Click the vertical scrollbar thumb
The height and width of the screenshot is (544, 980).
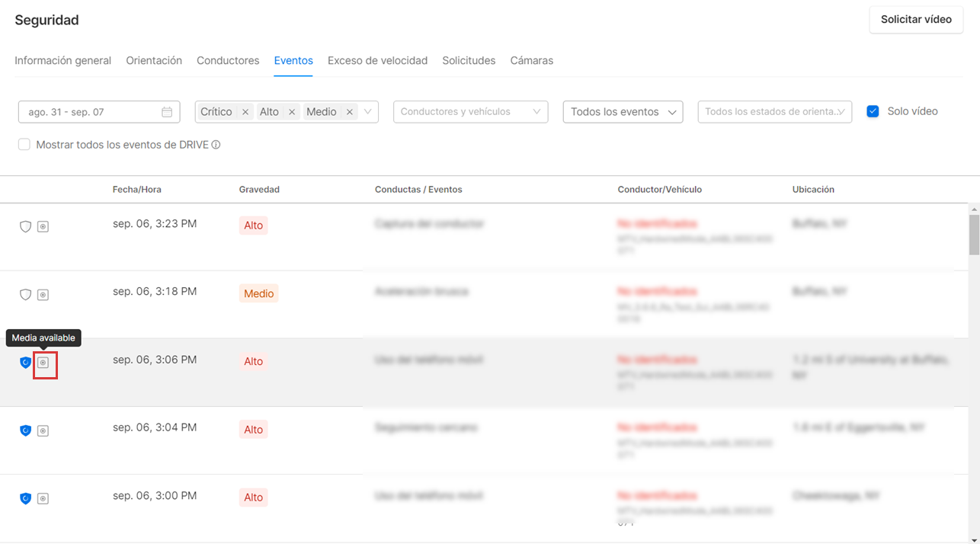click(974, 235)
